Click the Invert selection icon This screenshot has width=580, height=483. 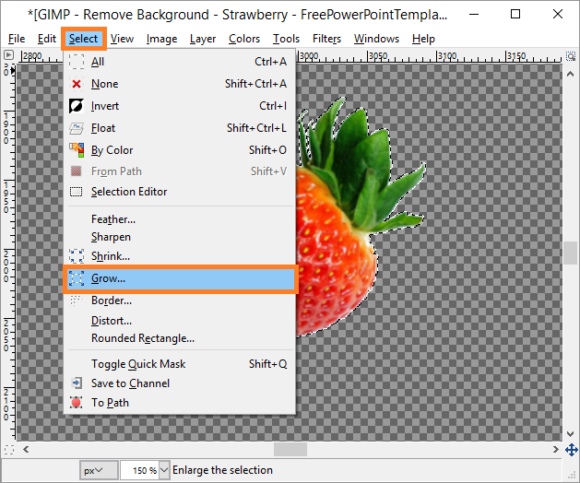point(76,106)
